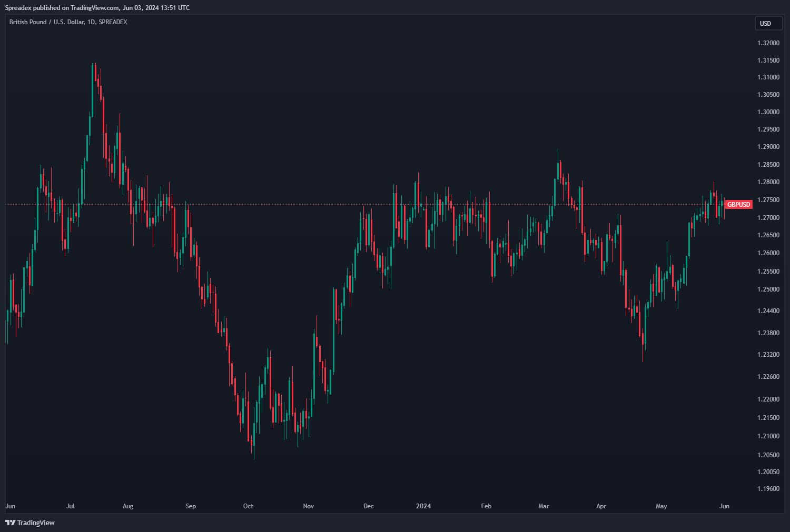This screenshot has width=790, height=532.
Task: Click the 1.31000 price axis label
Action: 768,77
